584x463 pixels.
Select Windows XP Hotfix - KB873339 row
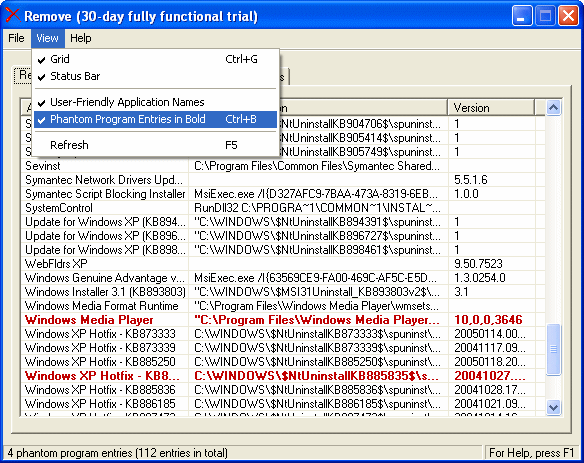click(x=283, y=348)
